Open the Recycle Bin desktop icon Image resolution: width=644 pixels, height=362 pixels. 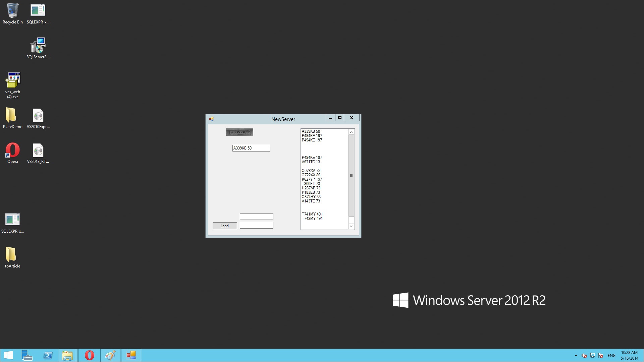[x=12, y=11]
